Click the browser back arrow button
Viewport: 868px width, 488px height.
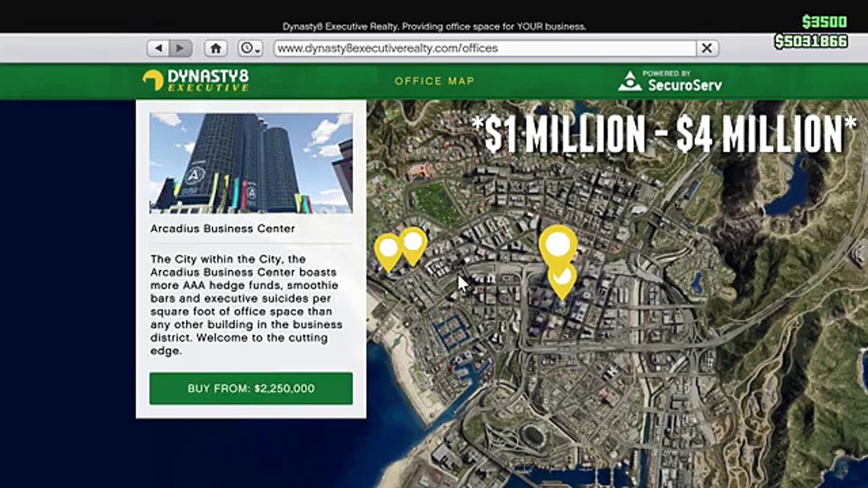(158, 48)
